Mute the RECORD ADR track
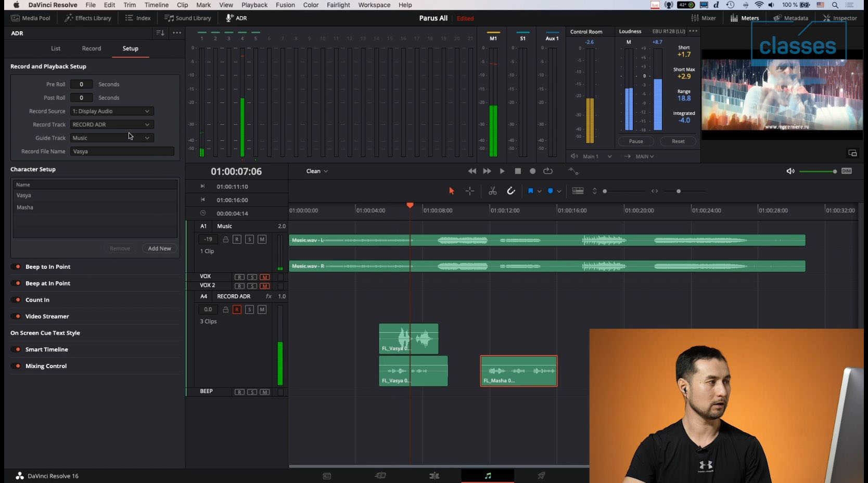This screenshot has height=483, width=868. [x=262, y=309]
